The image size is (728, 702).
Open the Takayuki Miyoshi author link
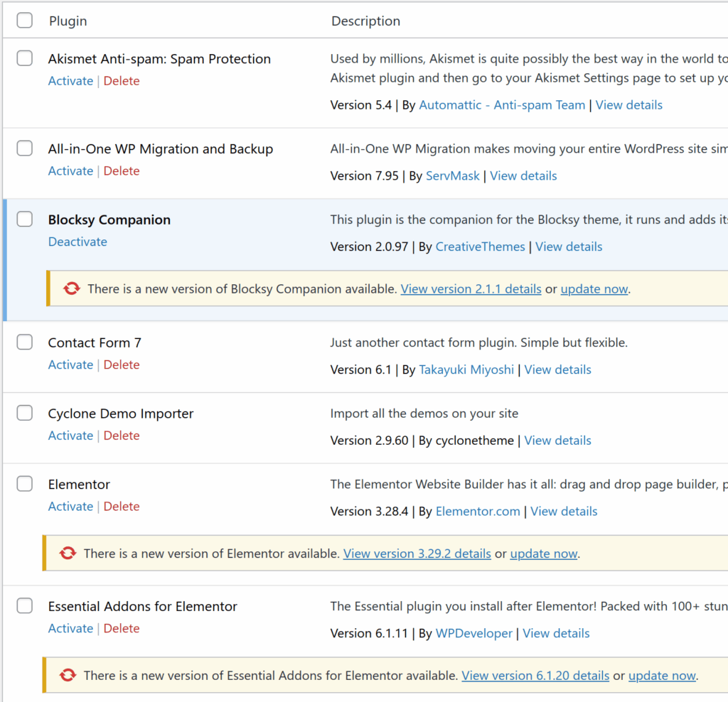(x=466, y=369)
